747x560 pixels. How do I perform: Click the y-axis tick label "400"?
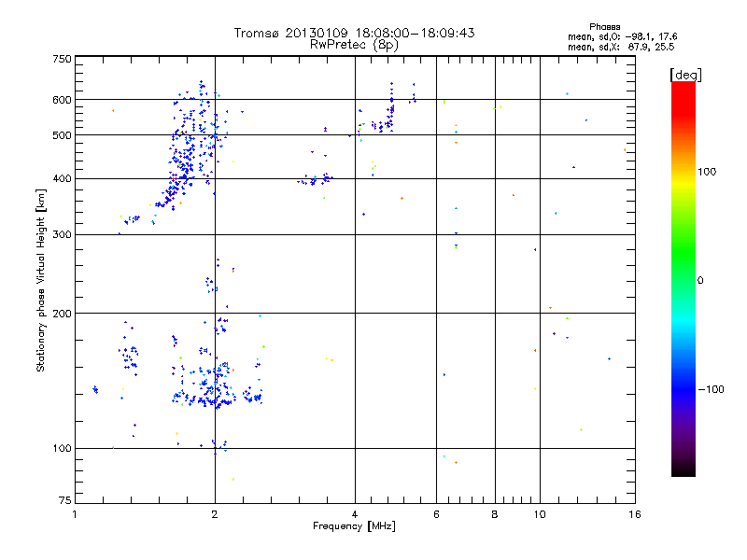(x=62, y=179)
